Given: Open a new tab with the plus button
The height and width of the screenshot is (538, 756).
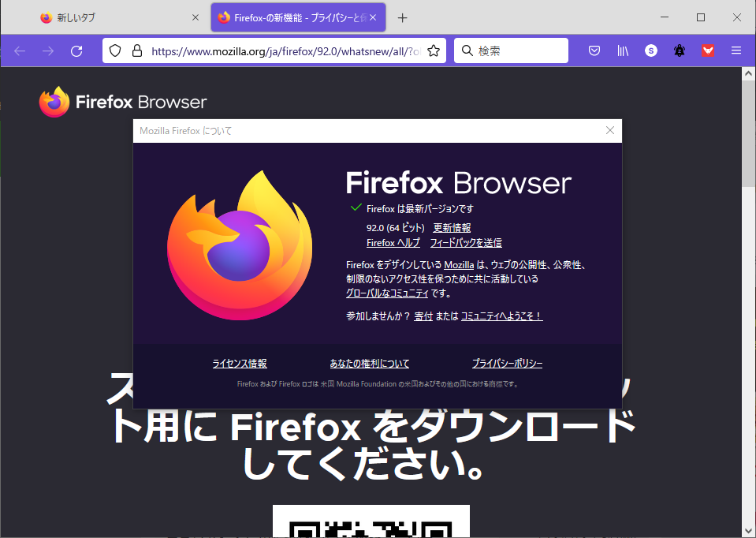Looking at the screenshot, I should pos(402,17).
